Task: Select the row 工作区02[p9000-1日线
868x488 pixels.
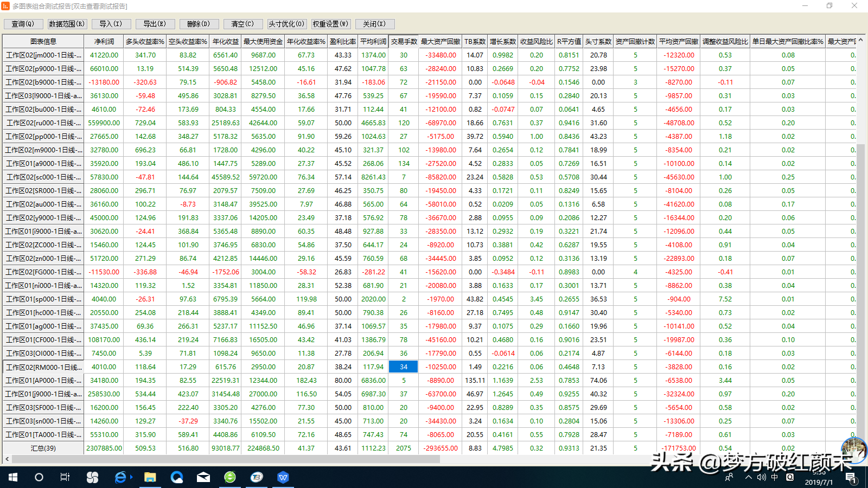Action: [x=43, y=68]
